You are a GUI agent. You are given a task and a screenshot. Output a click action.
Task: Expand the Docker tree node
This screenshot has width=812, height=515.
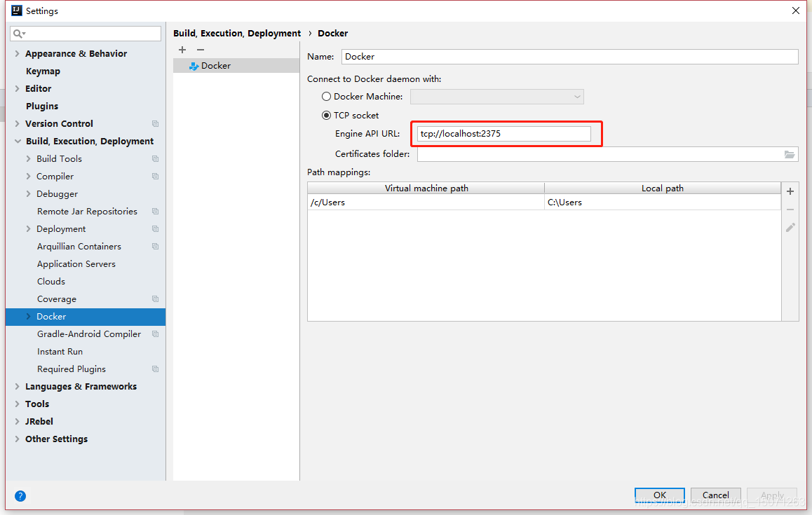[29, 316]
